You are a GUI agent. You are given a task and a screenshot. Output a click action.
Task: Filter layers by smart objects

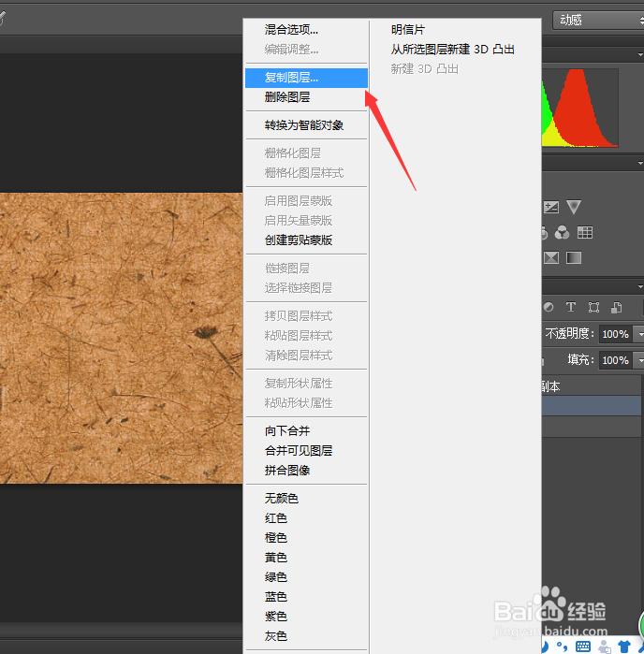617,308
